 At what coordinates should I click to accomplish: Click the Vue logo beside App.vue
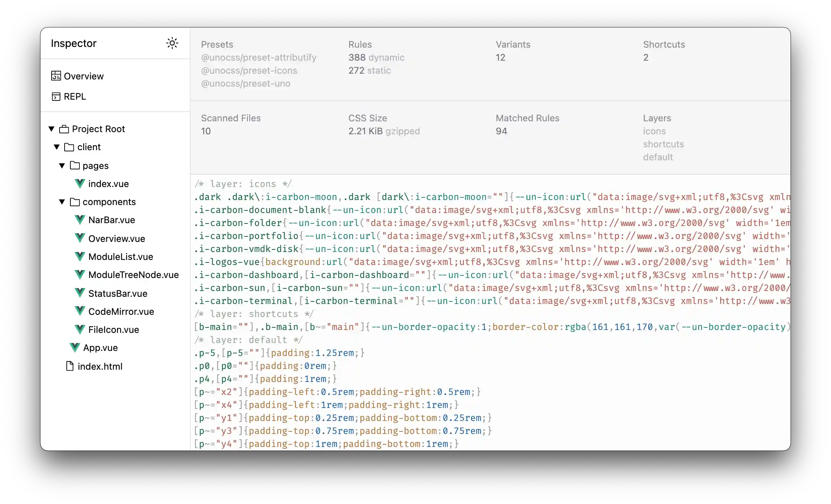pyautogui.click(x=75, y=347)
